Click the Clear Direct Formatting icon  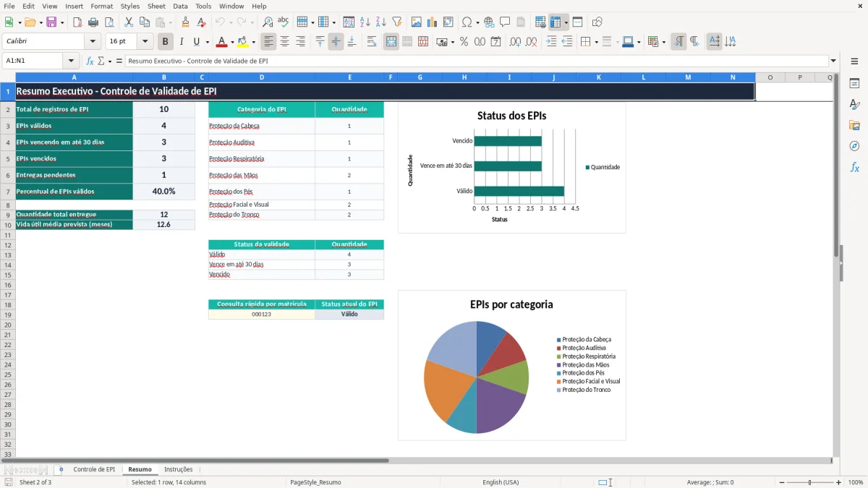point(202,22)
